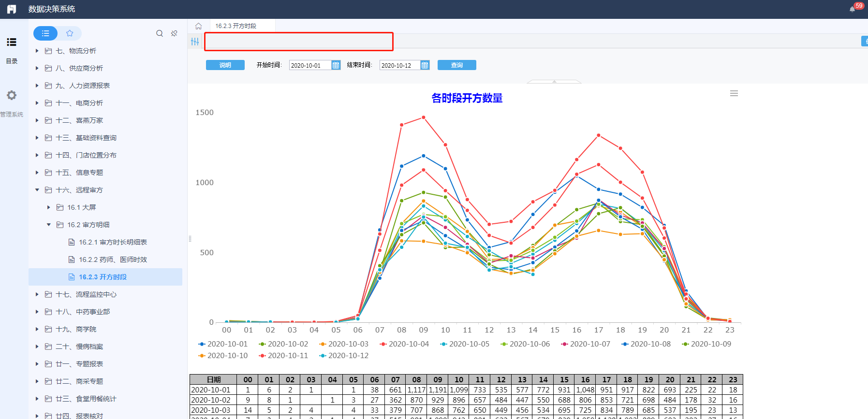Click the notification badge showing 59
The image size is (868, 419).
[x=859, y=6]
